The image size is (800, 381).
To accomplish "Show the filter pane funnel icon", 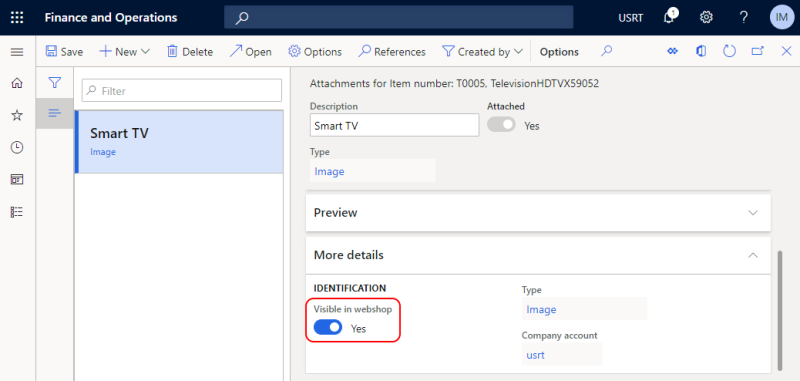I will click(55, 82).
